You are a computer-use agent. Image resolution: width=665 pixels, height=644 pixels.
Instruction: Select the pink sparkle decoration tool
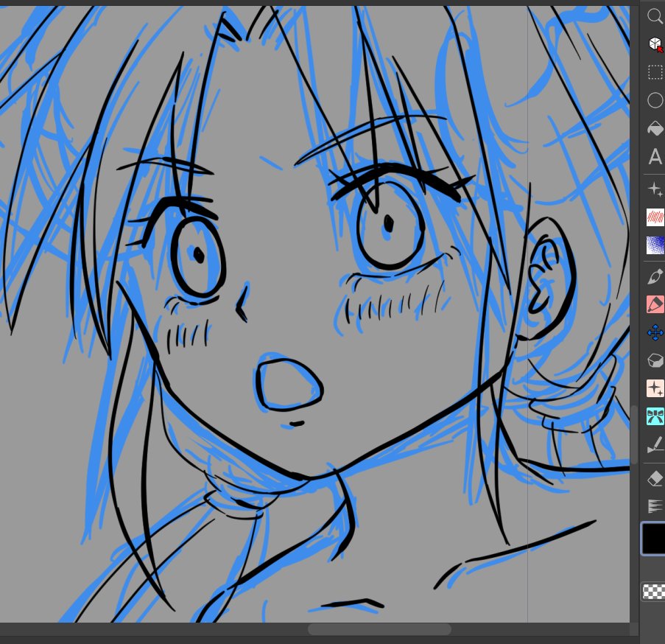click(655, 388)
